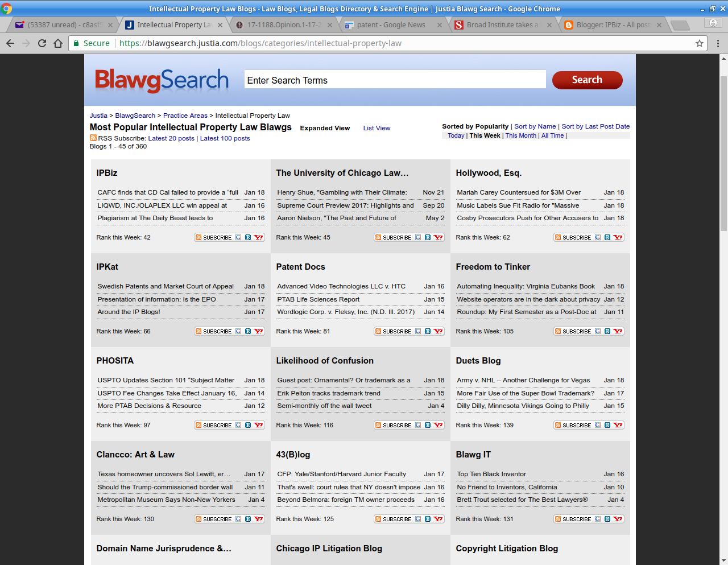728x565 pixels.
Task: Add 43(B)log feed to Google
Action: click(418, 519)
